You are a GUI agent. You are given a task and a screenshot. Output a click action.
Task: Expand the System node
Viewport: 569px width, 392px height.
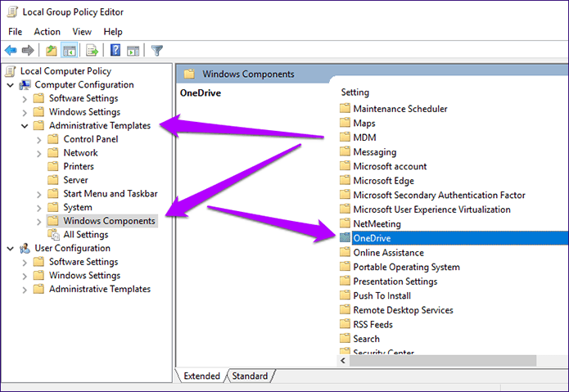pos(38,208)
